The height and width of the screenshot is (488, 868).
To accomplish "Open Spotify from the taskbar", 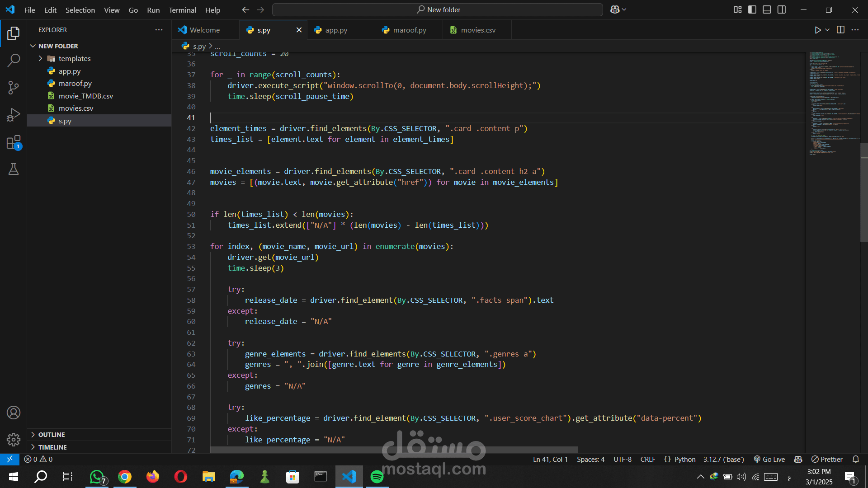I will coord(377,476).
